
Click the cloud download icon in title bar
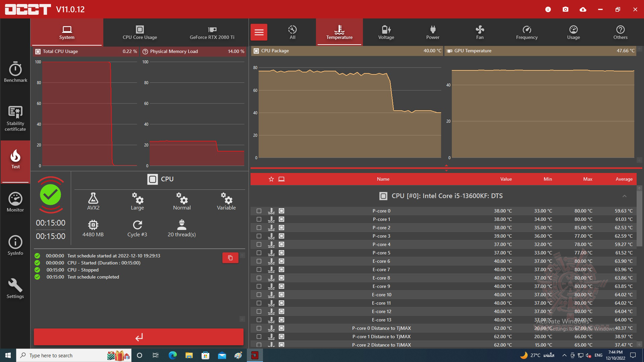pyautogui.click(x=583, y=9)
